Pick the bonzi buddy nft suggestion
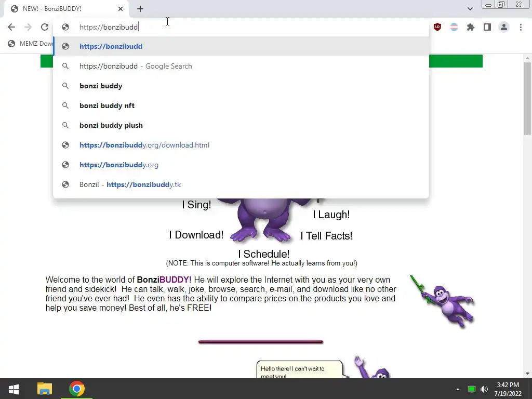 [241, 105]
